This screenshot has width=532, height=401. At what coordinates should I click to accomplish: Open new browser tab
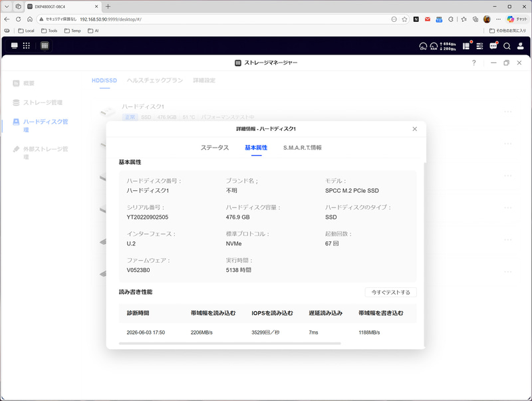108,7
